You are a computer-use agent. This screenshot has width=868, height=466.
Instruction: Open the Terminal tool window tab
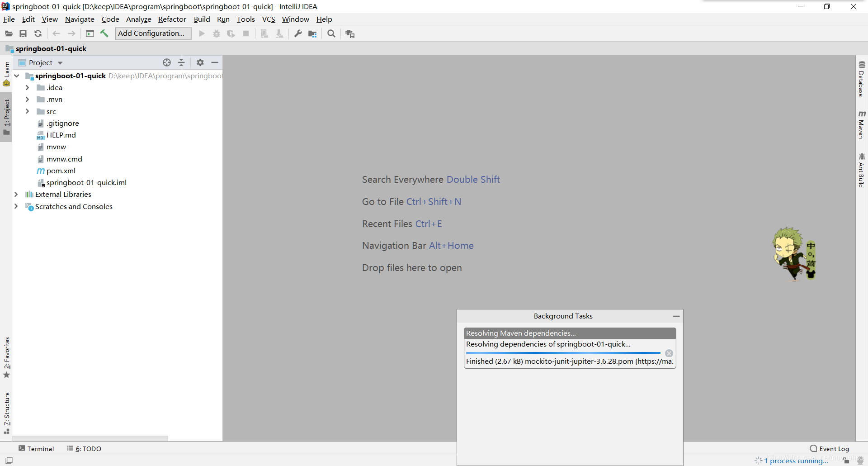(36, 448)
